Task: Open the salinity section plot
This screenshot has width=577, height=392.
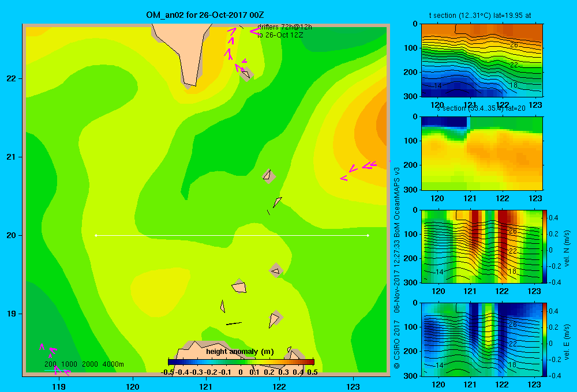Action: coord(482,153)
